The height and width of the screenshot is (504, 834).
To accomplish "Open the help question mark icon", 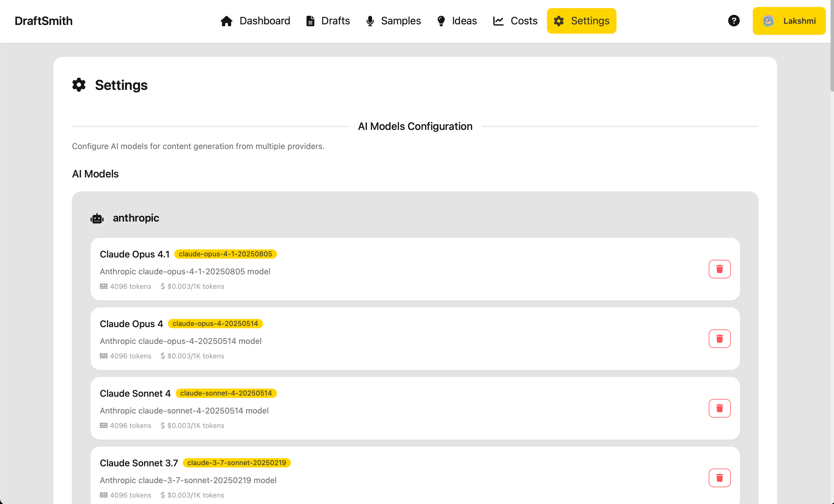I will tap(733, 21).
